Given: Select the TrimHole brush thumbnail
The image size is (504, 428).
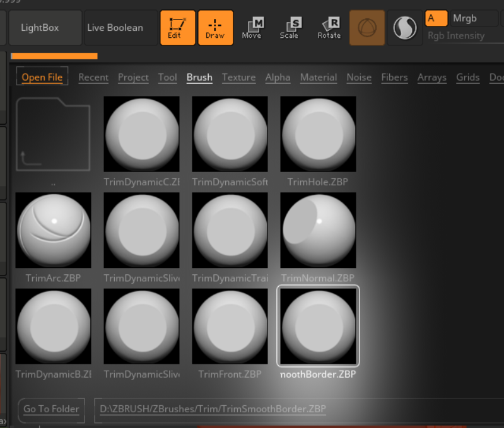Looking at the screenshot, I should point(318,134).
